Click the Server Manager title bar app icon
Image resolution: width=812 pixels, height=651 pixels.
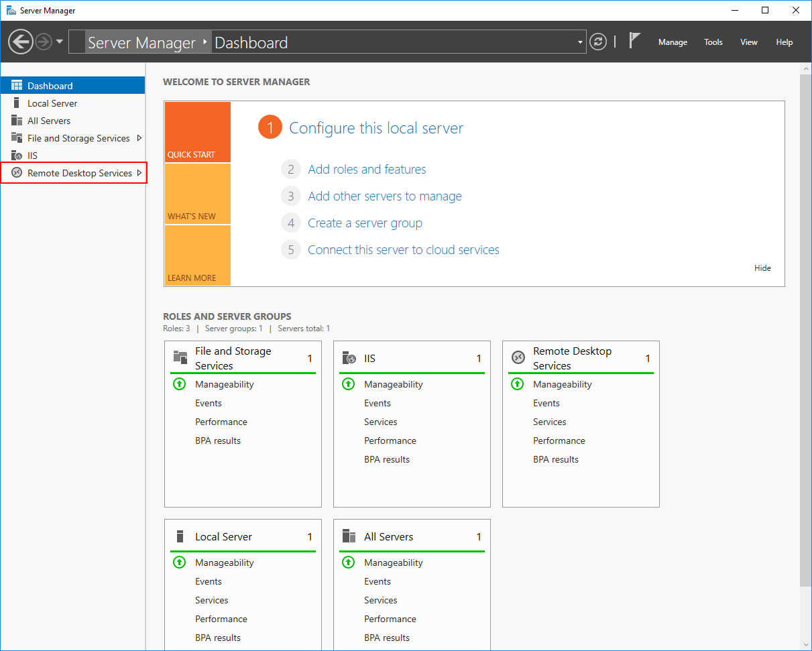(x=11, y=11)
